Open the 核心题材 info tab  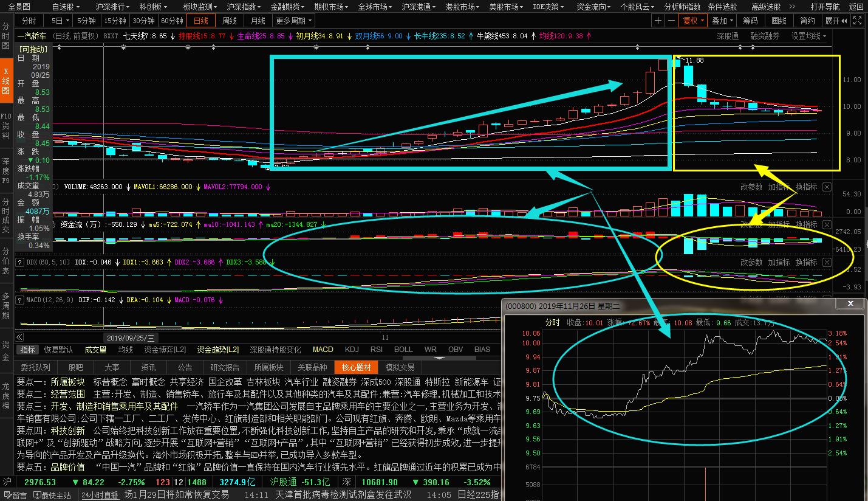[x=356, y=367]
